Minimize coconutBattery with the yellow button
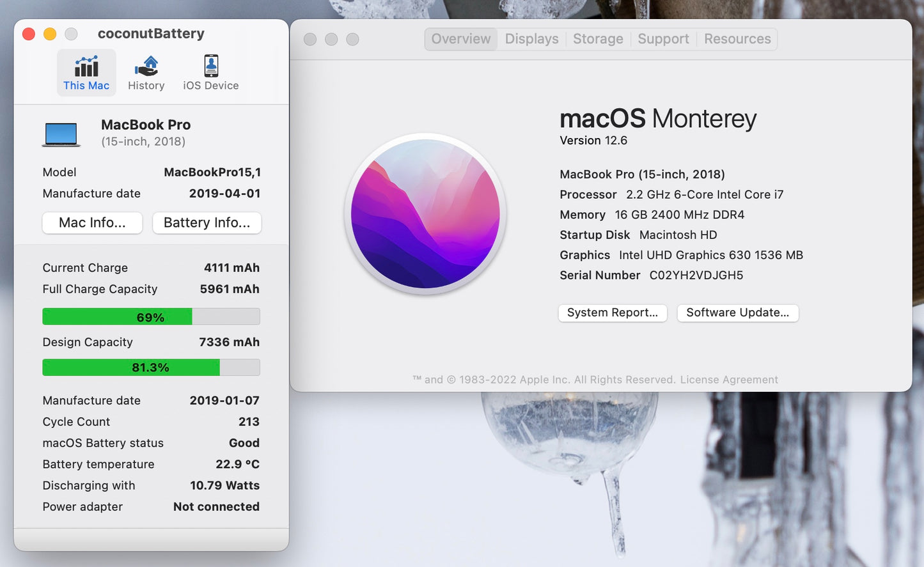This screenshot has height=567, width=924. 50,34
